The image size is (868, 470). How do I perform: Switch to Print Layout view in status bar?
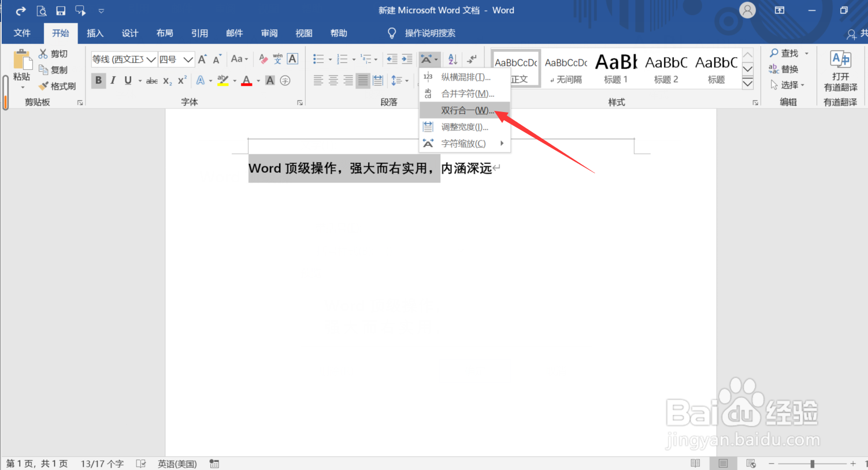(723, 464)
